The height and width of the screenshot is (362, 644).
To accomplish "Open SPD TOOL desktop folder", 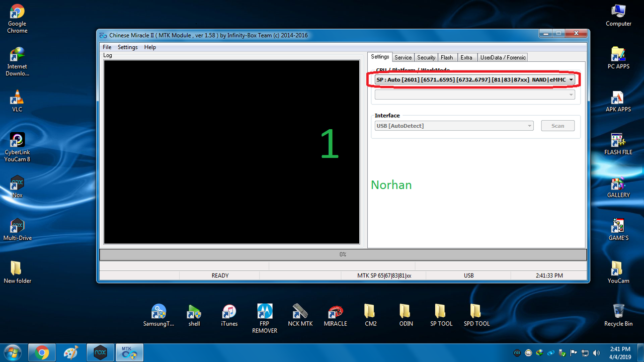I will point(476,315).
